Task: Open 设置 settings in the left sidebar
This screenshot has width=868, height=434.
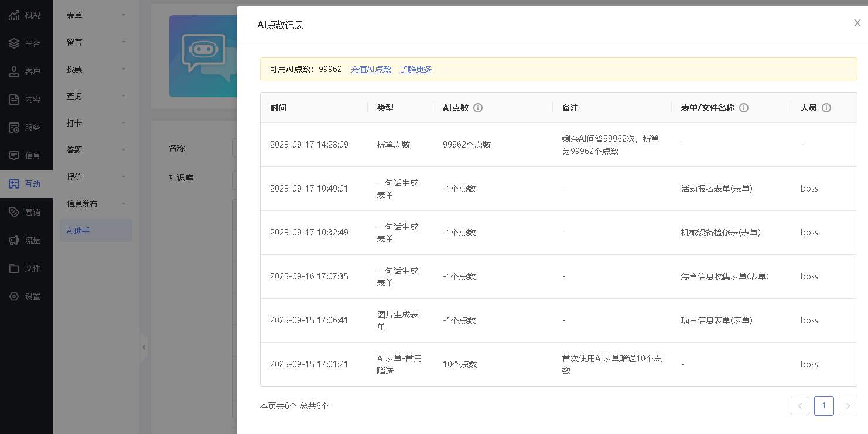Action: pyautogui.click(x=26, y=296)
